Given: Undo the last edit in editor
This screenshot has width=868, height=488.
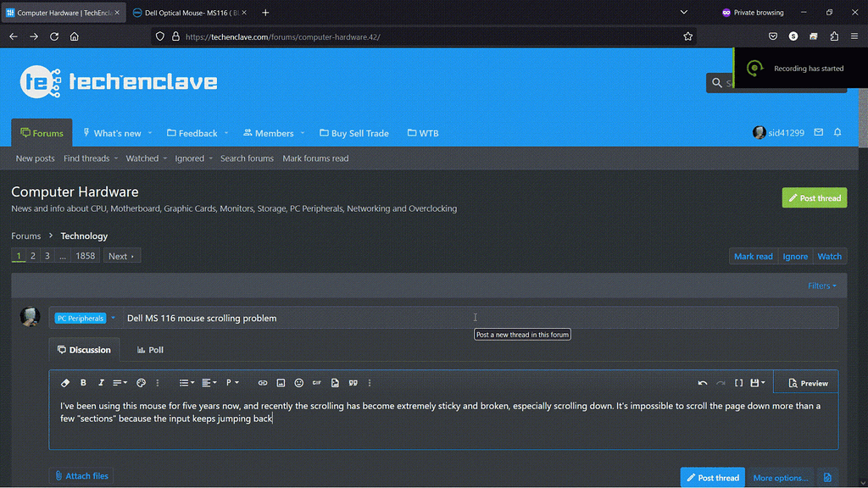Looking at the screenshot, I should (x=703, y=383).
